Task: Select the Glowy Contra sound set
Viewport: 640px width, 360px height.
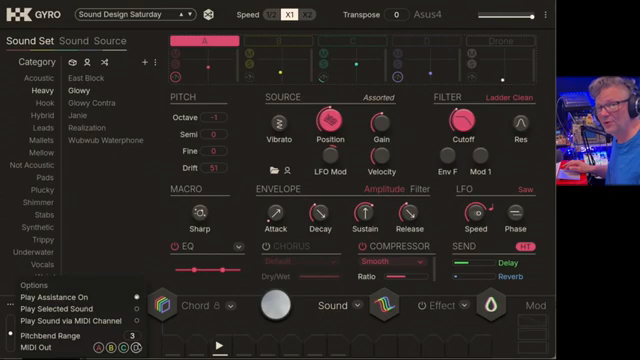Action: tap(91, 103)
